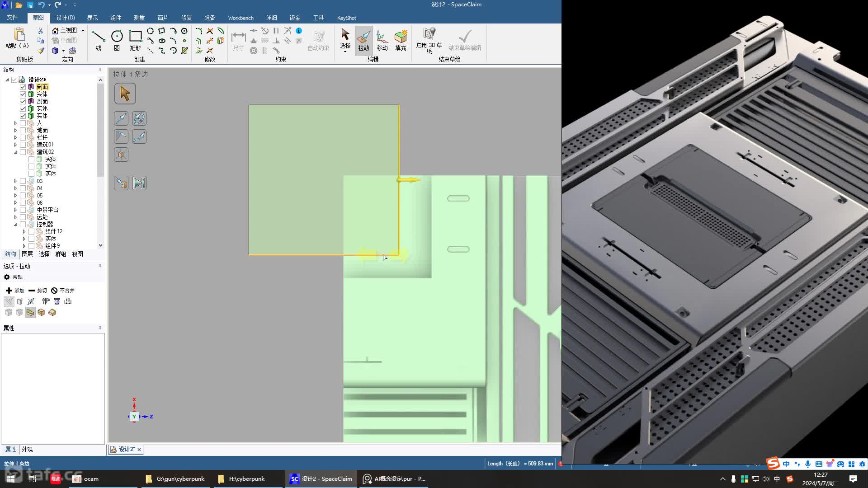This screenshot has width=868, height=488.
Task: Click the cube pivot tool guide in viewport
Action: (x=121, y=155)
